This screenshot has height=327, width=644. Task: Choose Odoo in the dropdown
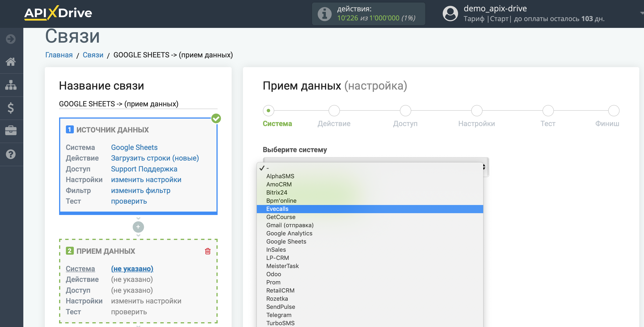370,274
